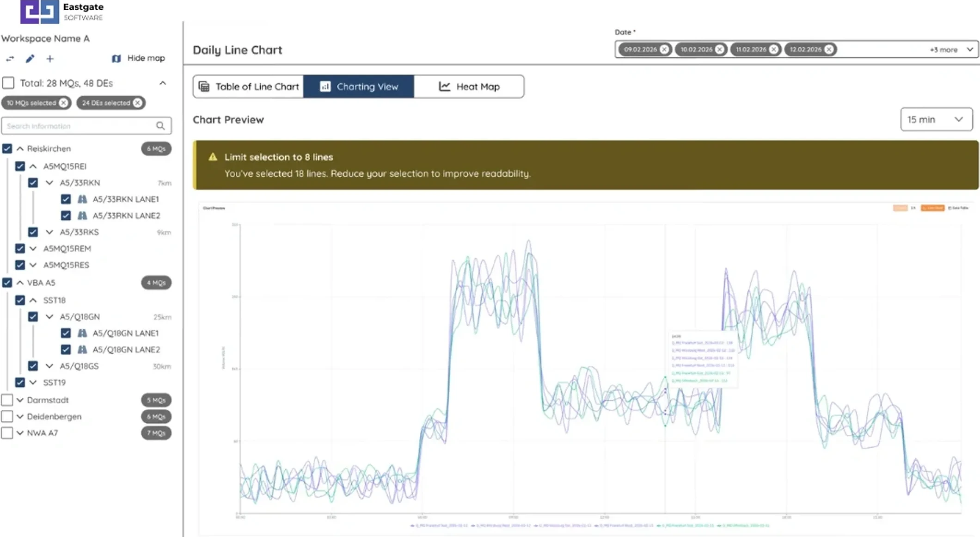
Task: Switch to Heat Map tab
Action: 469,86
